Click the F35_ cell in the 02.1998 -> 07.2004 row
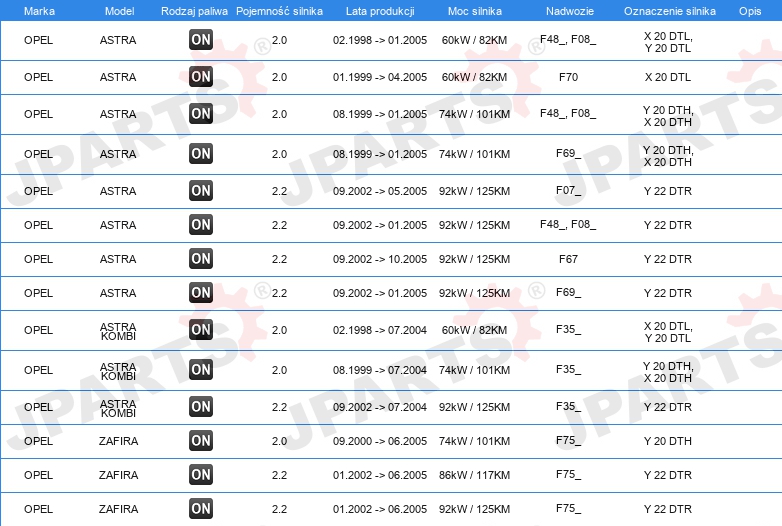 coord(568,330)
